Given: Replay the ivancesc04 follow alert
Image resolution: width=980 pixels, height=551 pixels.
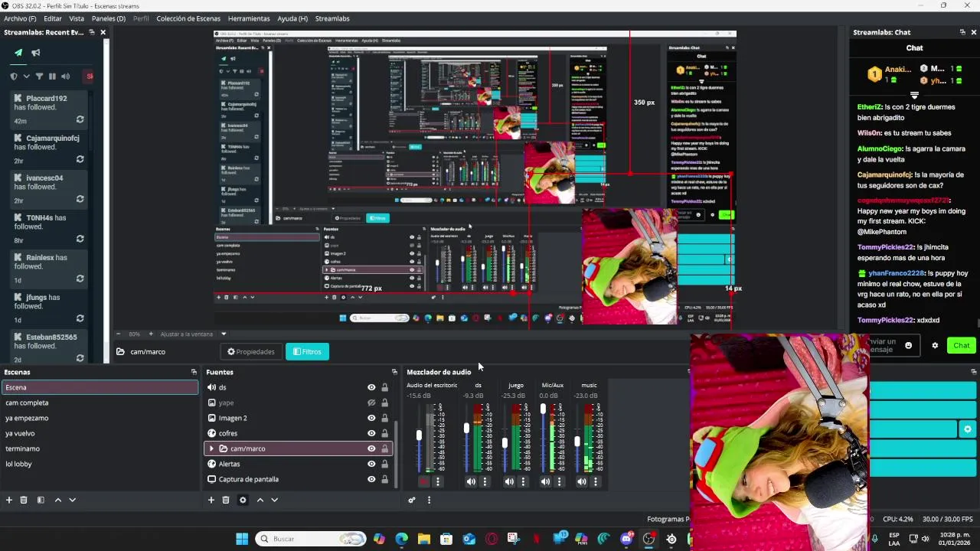Looking at the screenshot, I should click(x=80, y=200).
